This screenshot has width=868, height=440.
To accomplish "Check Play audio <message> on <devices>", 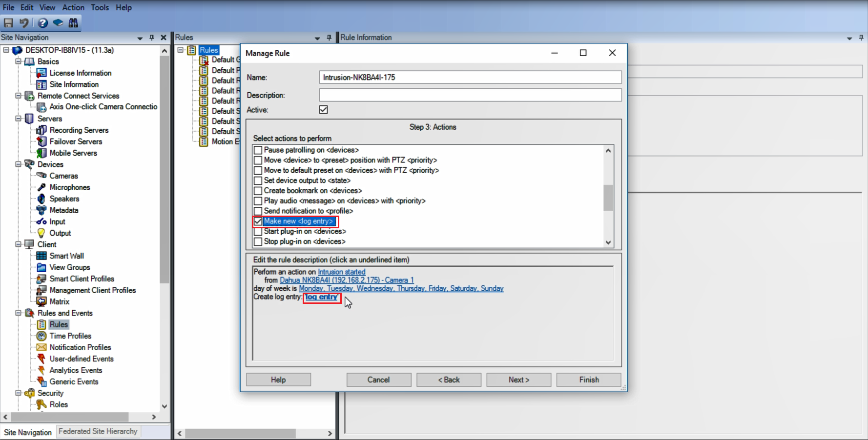I will tap(258, 201).
